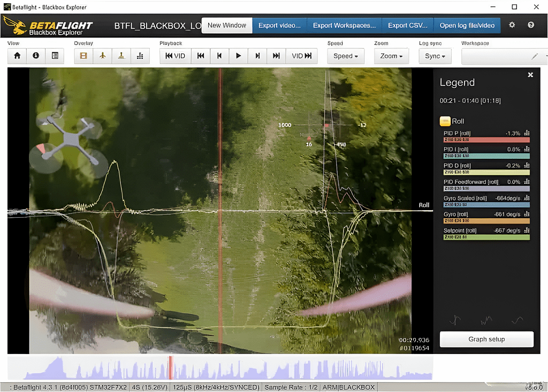Jump to the log start
This screenshot has width=548, height=392.
[x=201, y=56]
